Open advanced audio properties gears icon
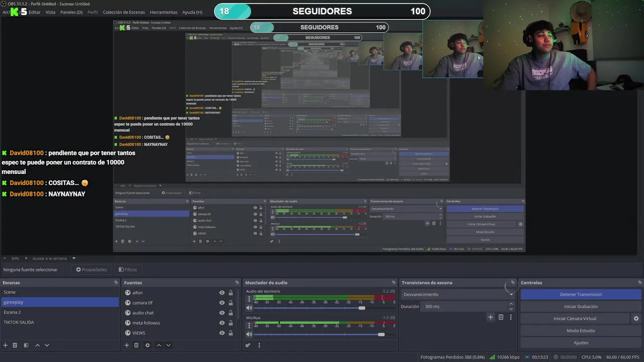This screenshot has height=362, width=644. (248, 345)
